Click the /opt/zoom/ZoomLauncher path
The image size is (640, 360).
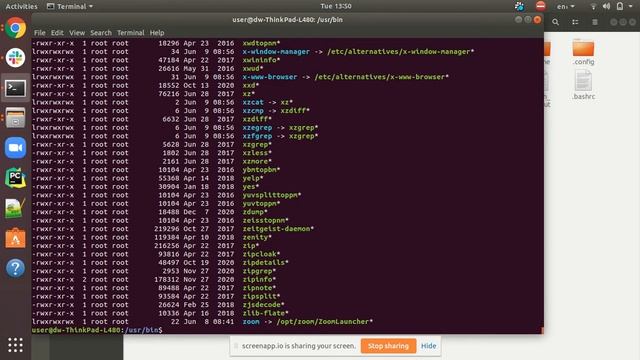322,322
